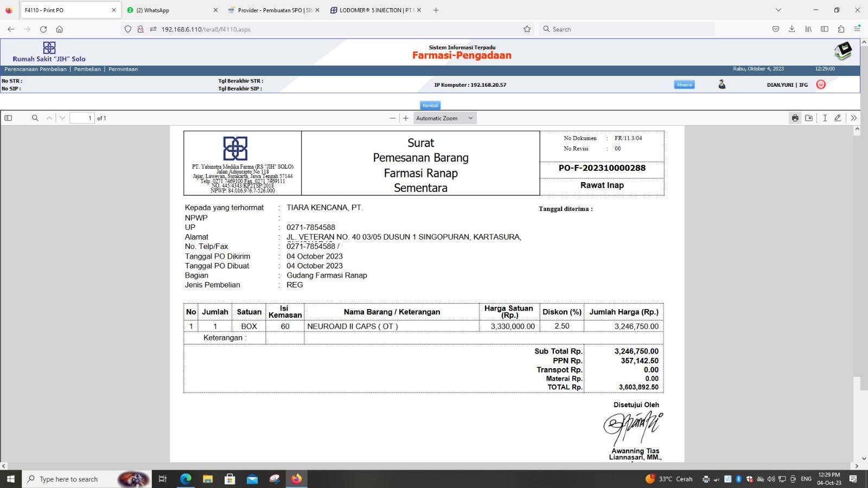Go to previous page in PDF viewer
Viewport: 868px width, 488px height.
tap(49, 118)
